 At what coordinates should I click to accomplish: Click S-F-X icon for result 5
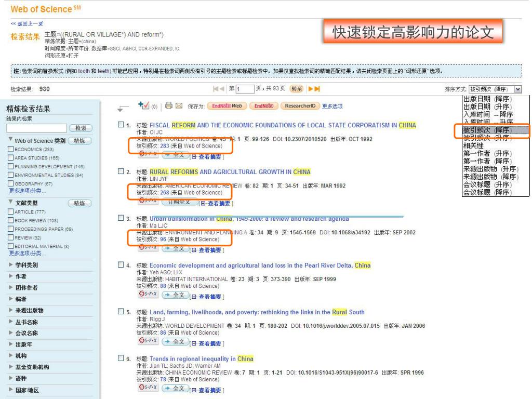pos(148,340)
